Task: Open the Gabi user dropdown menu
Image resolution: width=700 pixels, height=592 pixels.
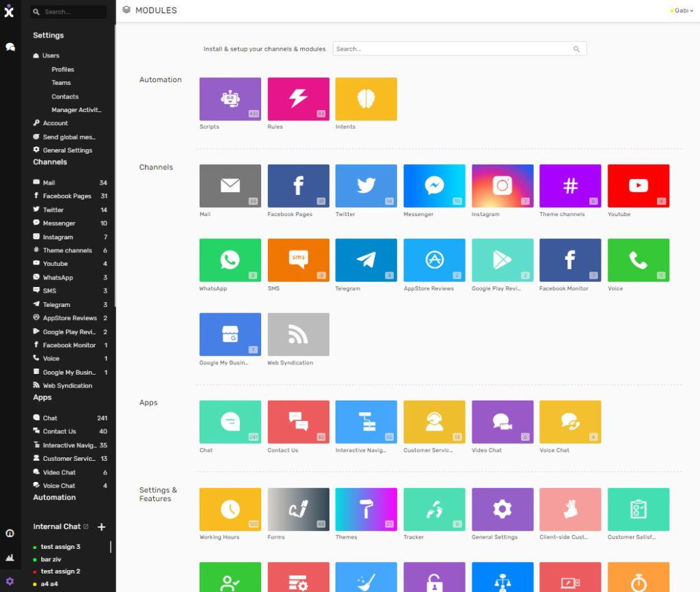Action: pyautogui.click(x=682, y=10)
